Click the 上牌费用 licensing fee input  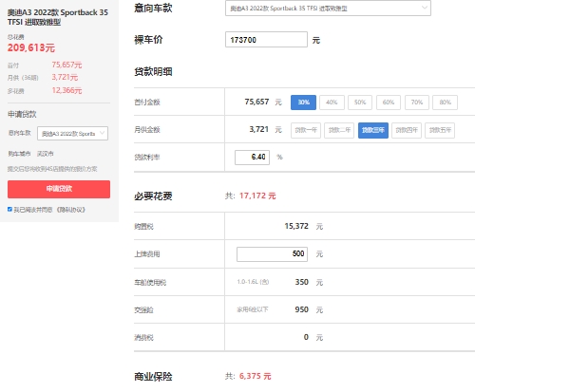tap(272, 254)
